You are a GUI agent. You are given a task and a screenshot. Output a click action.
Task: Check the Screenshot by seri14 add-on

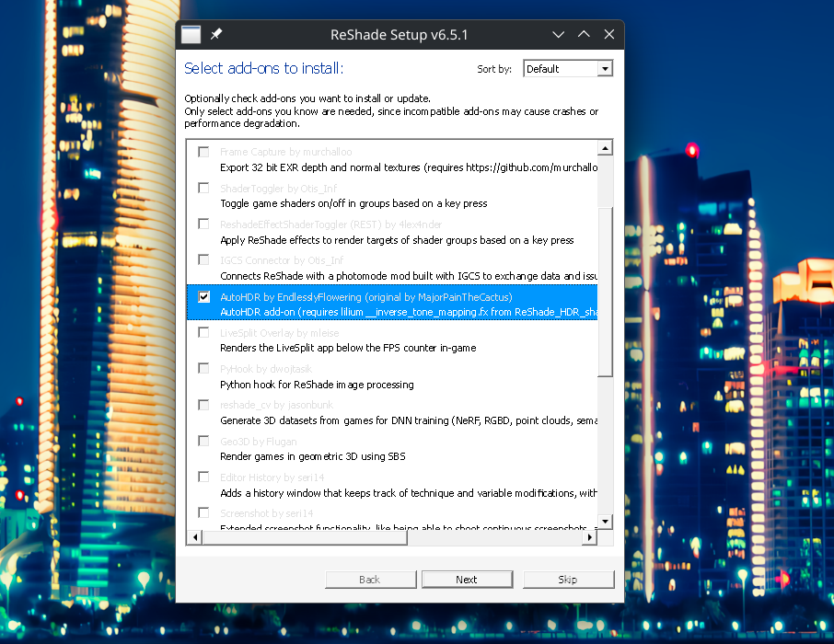click(203, 513)
